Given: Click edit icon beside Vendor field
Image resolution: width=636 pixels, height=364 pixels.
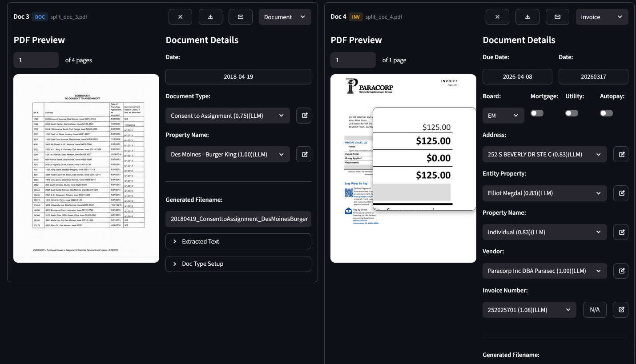Looking at the screenshot, I should (621, 271).
